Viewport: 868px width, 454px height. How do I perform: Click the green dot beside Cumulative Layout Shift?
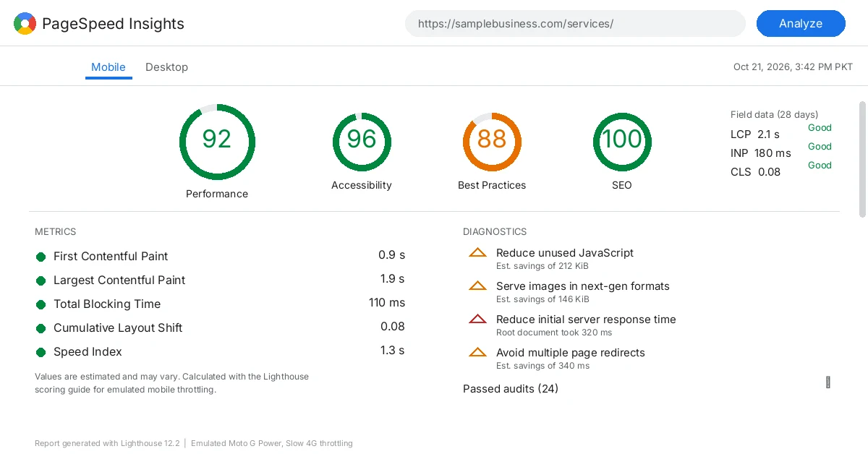click(x=41, y=328)
